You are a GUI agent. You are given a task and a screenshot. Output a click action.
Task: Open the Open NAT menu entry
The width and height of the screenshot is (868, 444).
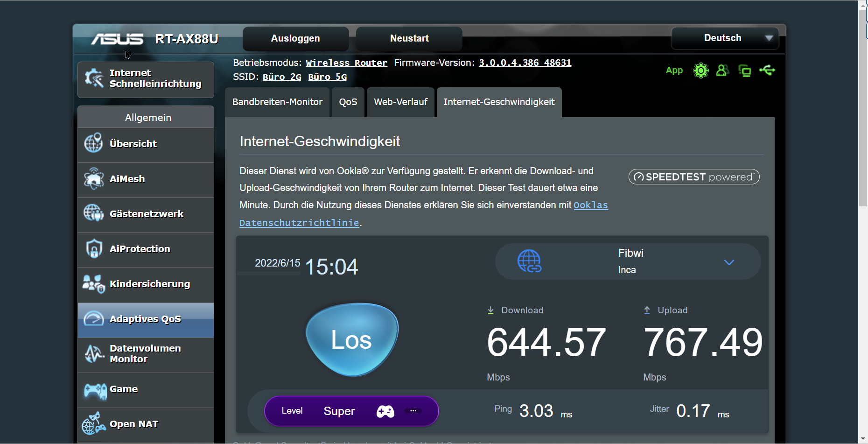(x=146, y=425)
